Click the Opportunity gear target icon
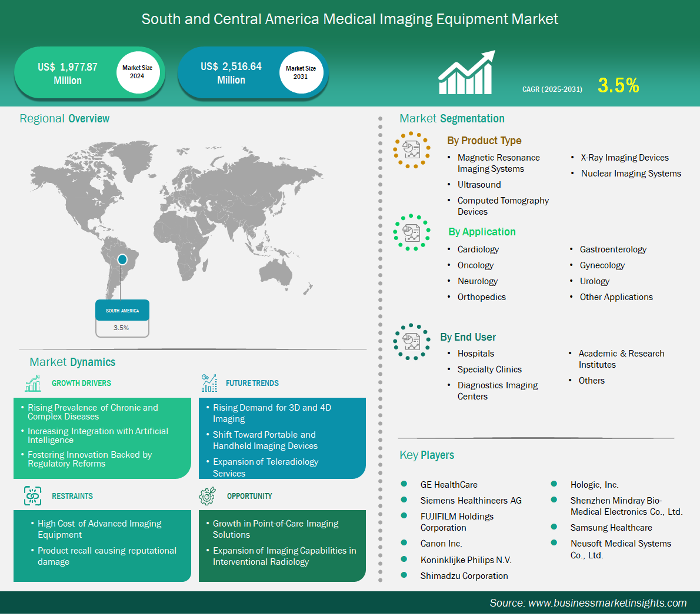The width and height of the screenshot is (700, 616). click(x=208, y=496)
